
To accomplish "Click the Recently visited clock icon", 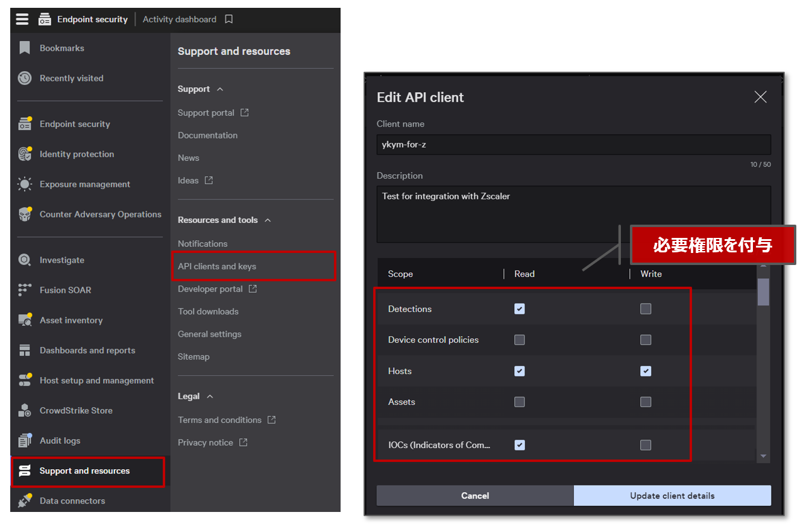I will point(25,78).
